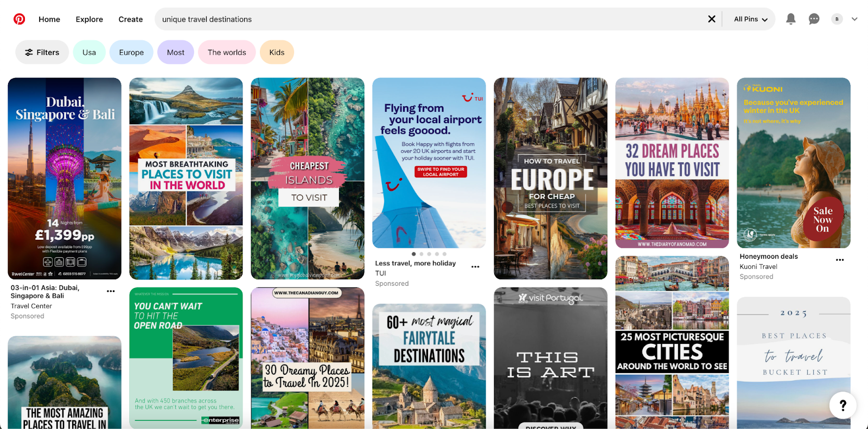
Task: Select the Most filter chip
Action: pyautogui.click(x=176, y=52)
